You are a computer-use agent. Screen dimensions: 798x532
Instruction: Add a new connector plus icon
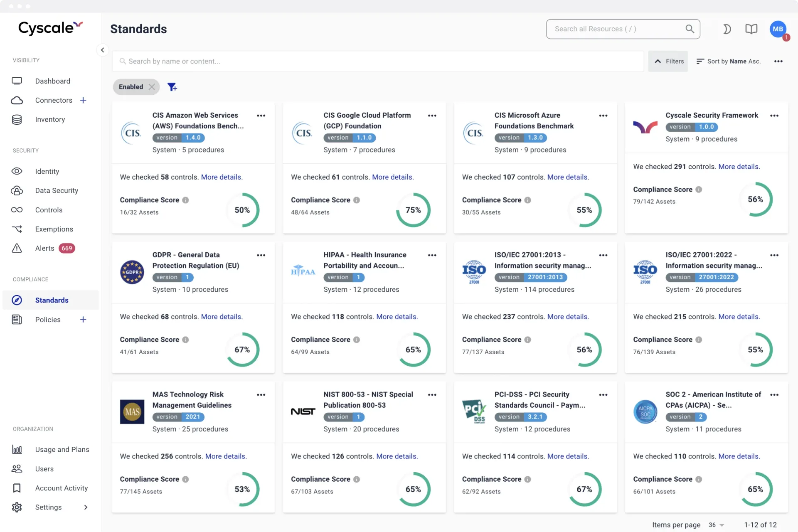click(x=83, y=100)
